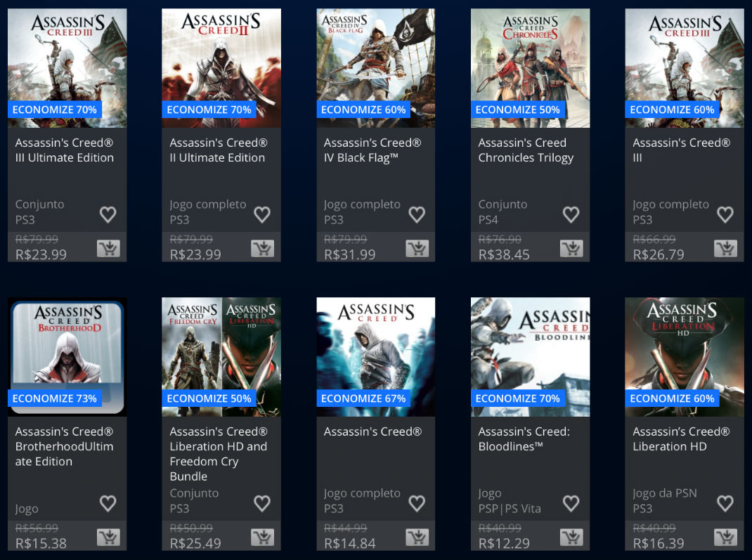Add Assassin's Creed IV Black Flag to cart
752x560 pixels.
tap(417, 248)
